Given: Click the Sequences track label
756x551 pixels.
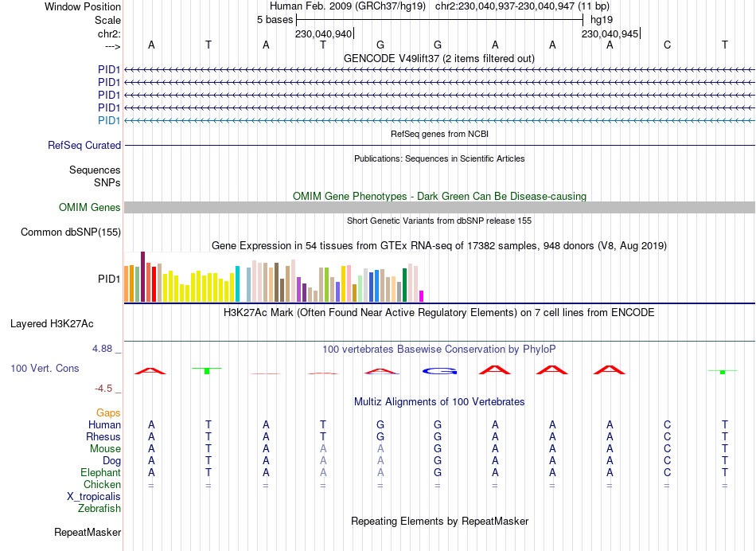Looking at the screenshot, I should click(x=95, y=170).
